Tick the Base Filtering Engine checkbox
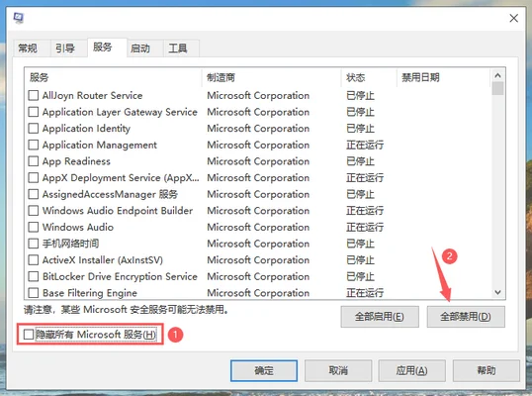The width and height of the screenshot is (532, 396). click(33, 293)
